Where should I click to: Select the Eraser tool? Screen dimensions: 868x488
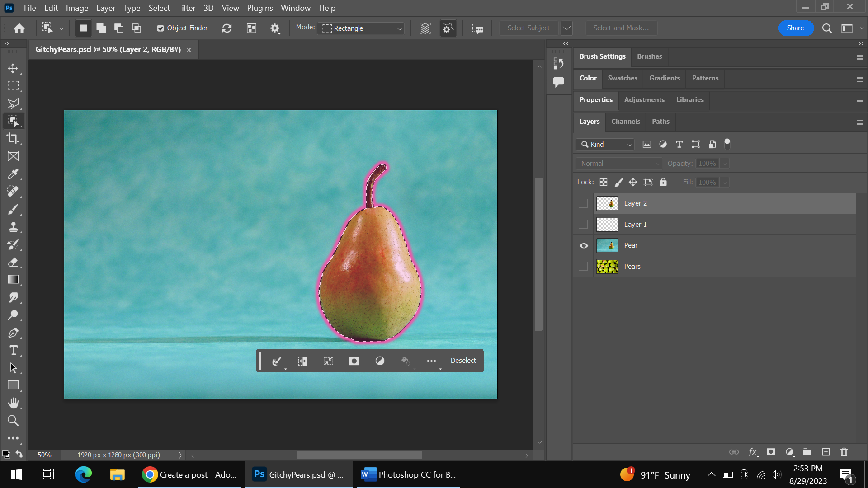13,262
